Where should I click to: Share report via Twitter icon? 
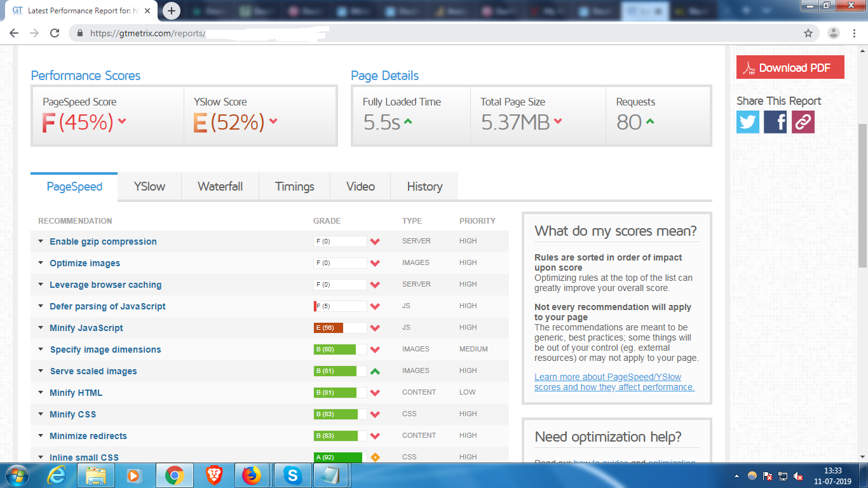tap(748, 122)
